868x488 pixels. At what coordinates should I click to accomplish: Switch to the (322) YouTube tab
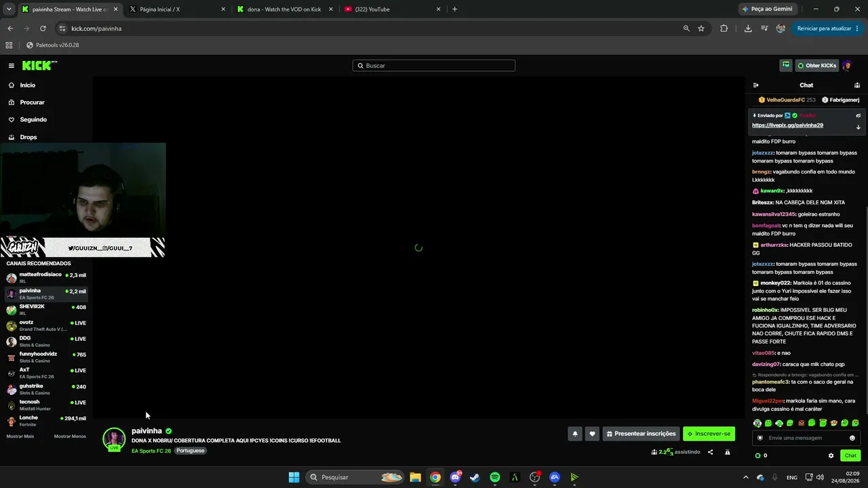click(x=393, y=9)
